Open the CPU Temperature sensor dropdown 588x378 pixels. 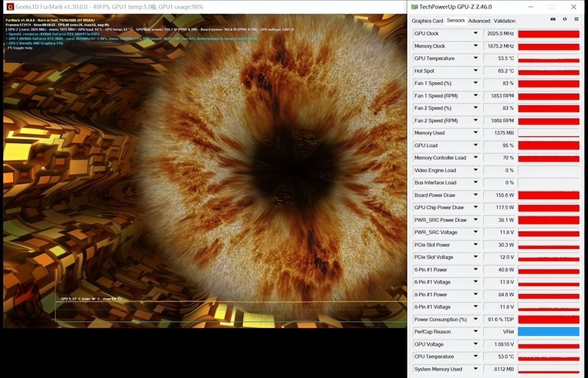(x=475, y=356)
